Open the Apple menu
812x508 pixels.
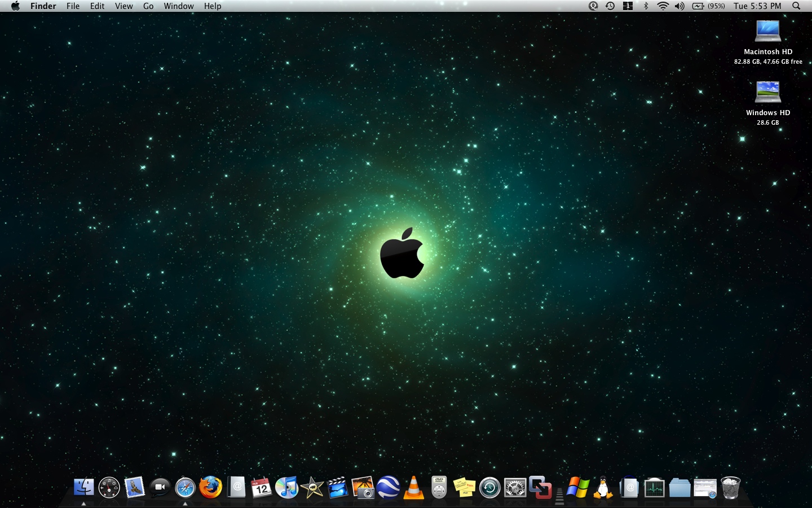tap(15, 6)
